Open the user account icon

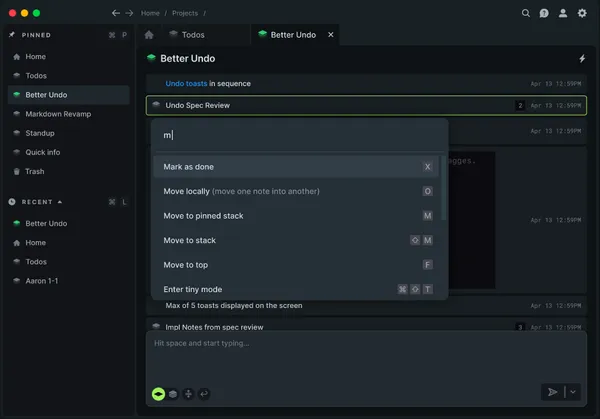[x=563, y=13]
